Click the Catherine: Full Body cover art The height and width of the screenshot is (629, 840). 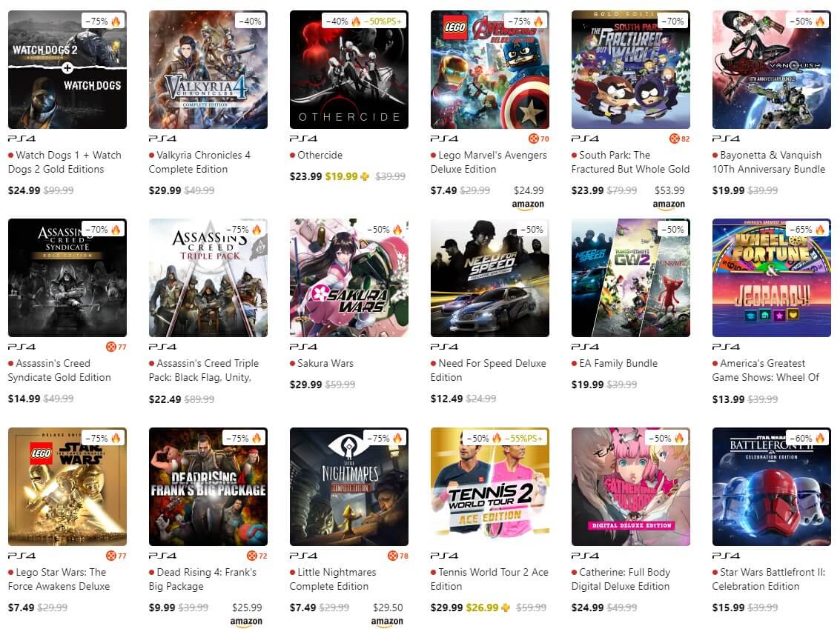point(630,487)
